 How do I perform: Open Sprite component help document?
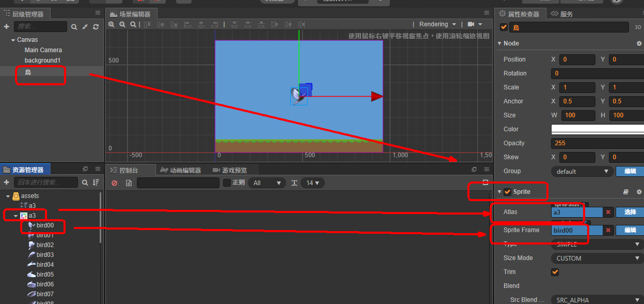click(x=626, y=192)
